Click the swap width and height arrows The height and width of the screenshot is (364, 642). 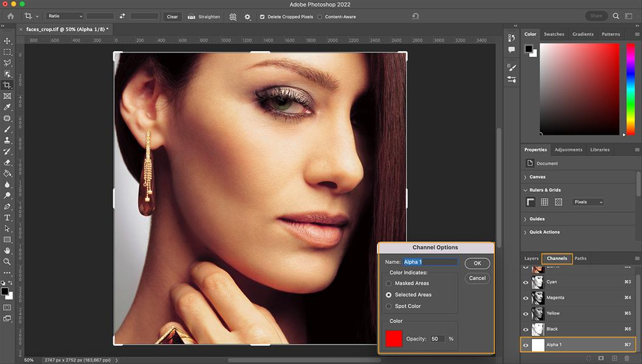pyautogui.click(x=122, y=16)
